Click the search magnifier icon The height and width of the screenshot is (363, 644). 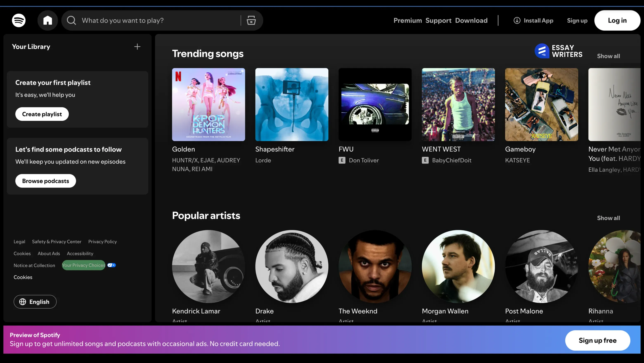71,20
